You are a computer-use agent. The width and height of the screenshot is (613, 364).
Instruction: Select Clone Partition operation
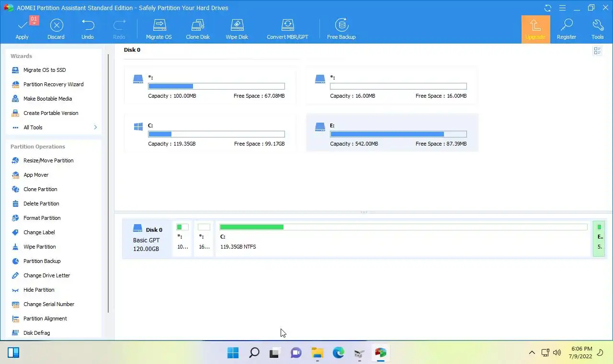coord(40,189)
